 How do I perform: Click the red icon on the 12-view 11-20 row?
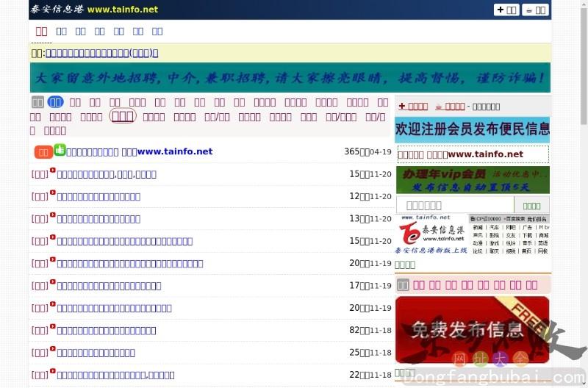click(52, 193)
